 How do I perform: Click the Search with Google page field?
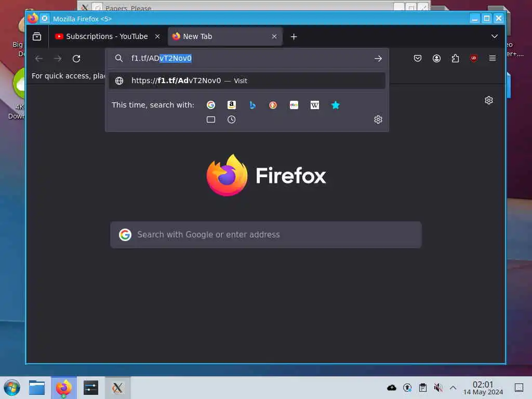coord(266,235)
